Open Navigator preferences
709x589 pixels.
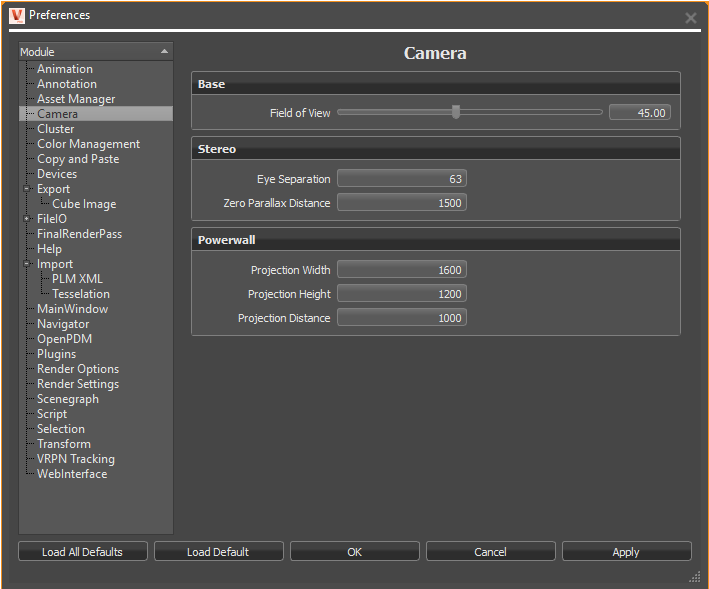tap(63, 324)
